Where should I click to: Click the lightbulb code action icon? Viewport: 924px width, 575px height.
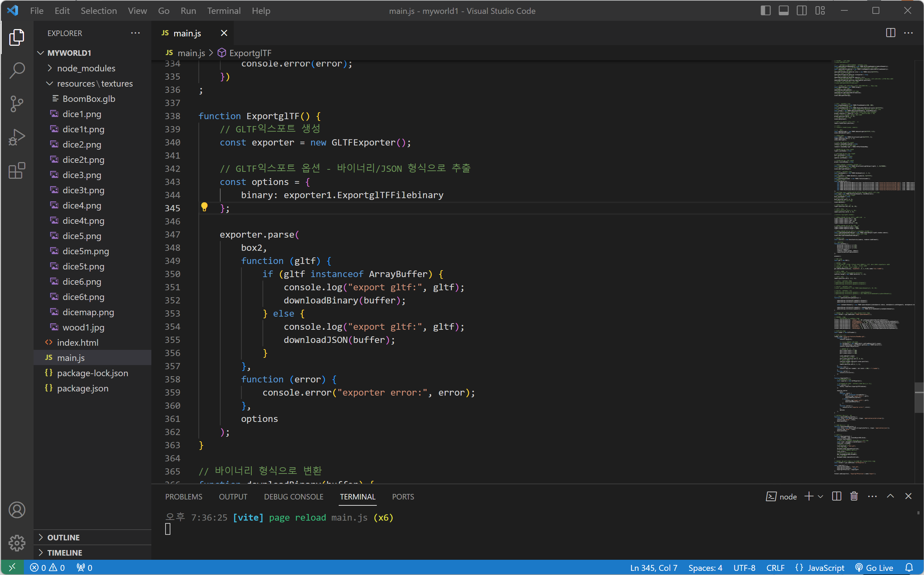[x=204, y=207]
